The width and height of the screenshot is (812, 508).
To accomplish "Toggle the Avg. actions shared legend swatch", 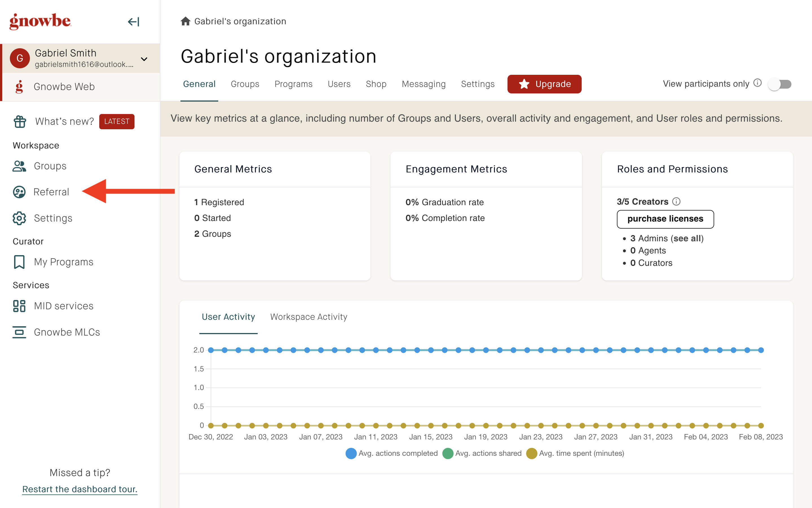I will 448,453.
